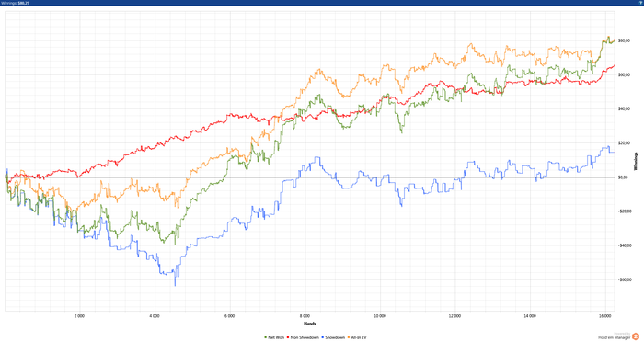Select the $0,00 y-axis label
Screen dimensions: 644x342
[623, 177]
